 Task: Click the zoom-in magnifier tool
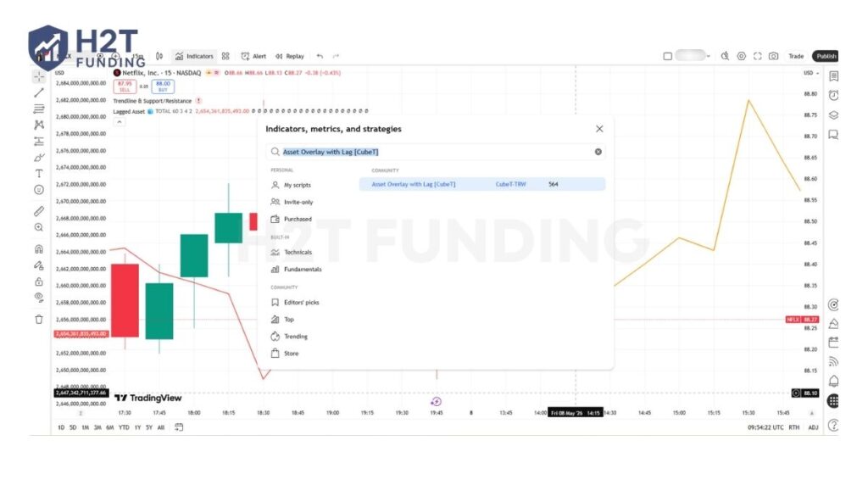[x=39, y=227]
